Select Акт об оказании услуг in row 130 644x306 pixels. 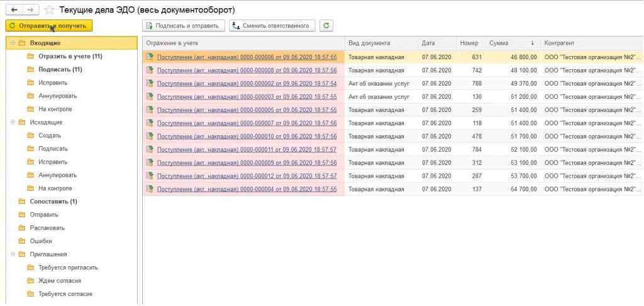point(382,97)
